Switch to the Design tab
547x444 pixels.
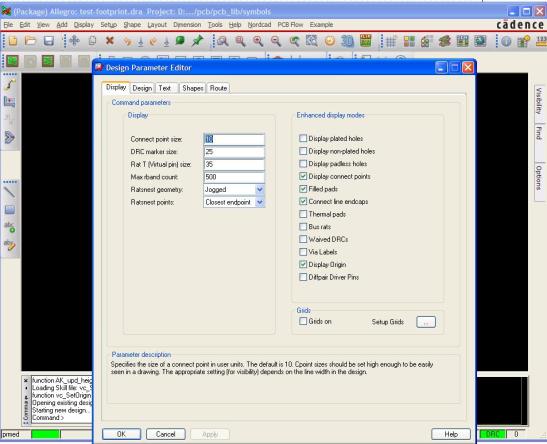(142, 88)
